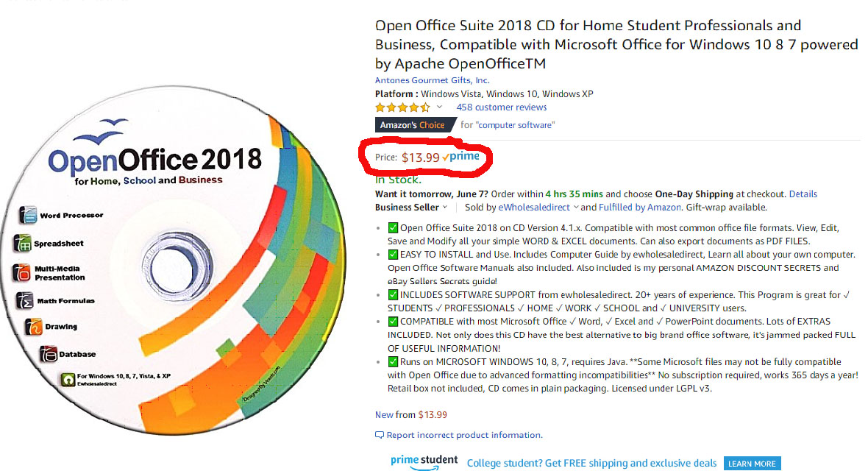Open the "computer software" category link
Screen dimensions: 868x471
pyautogui.click(x=515, y=125)
